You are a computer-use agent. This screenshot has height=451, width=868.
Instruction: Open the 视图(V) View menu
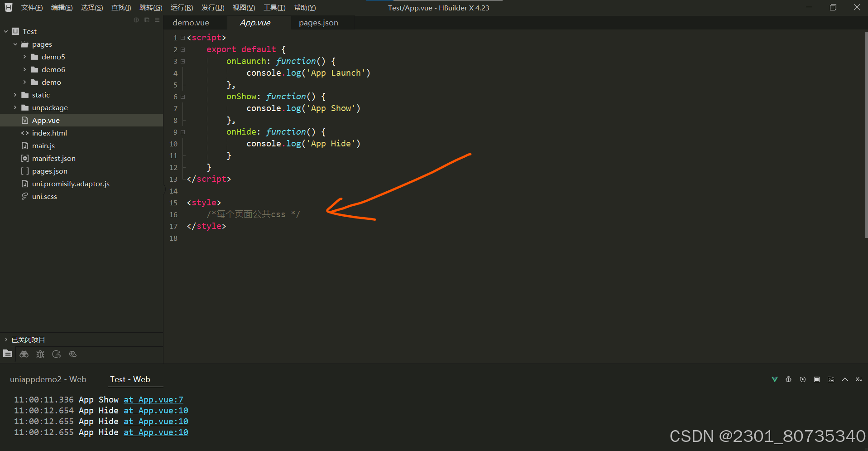coord(244,8)
